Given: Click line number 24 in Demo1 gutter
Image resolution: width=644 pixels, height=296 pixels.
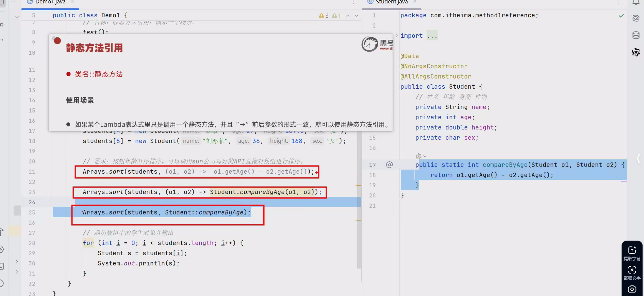Looking at the screenshot, I should pos(32,202).
